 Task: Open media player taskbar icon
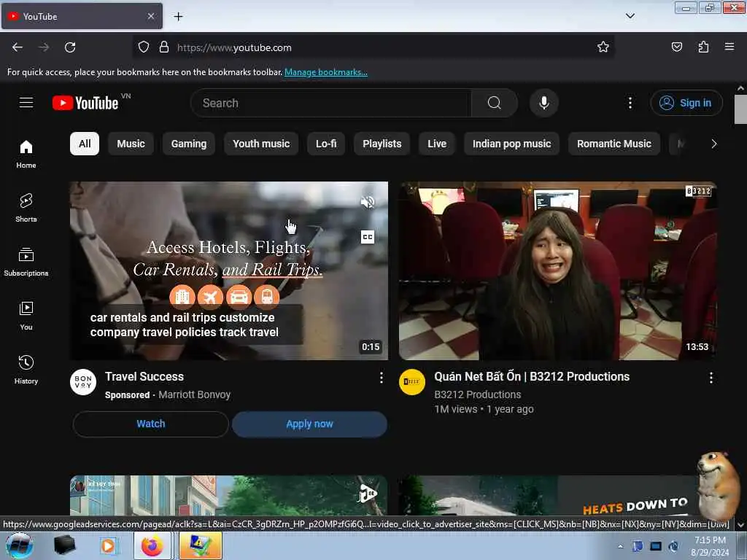[108, 545]
